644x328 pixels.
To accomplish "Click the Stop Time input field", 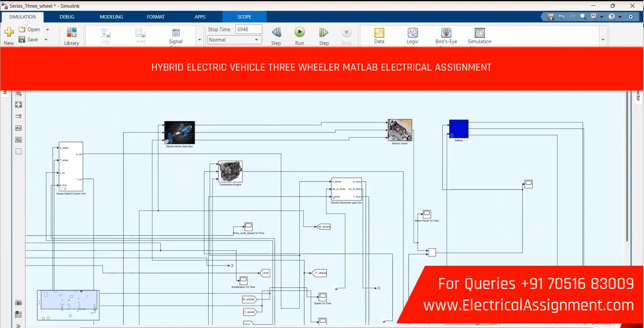I will [x=248, y=29].
